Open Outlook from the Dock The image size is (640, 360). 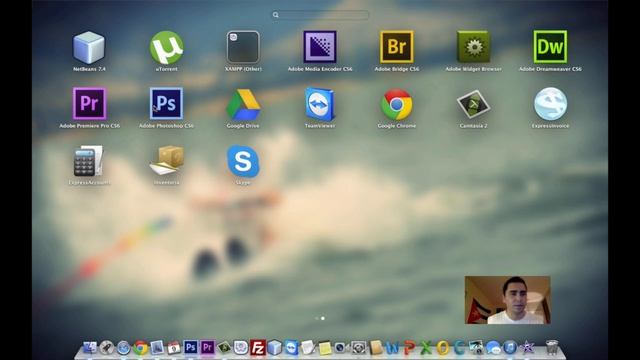442,348
